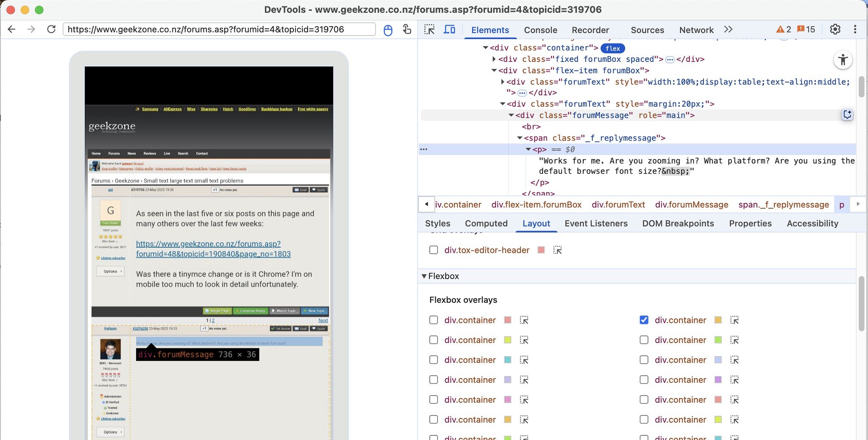Click the Next page link
The width and height of the screenshot is (868, 440).
pyautogui.click(x=323, y=321)
